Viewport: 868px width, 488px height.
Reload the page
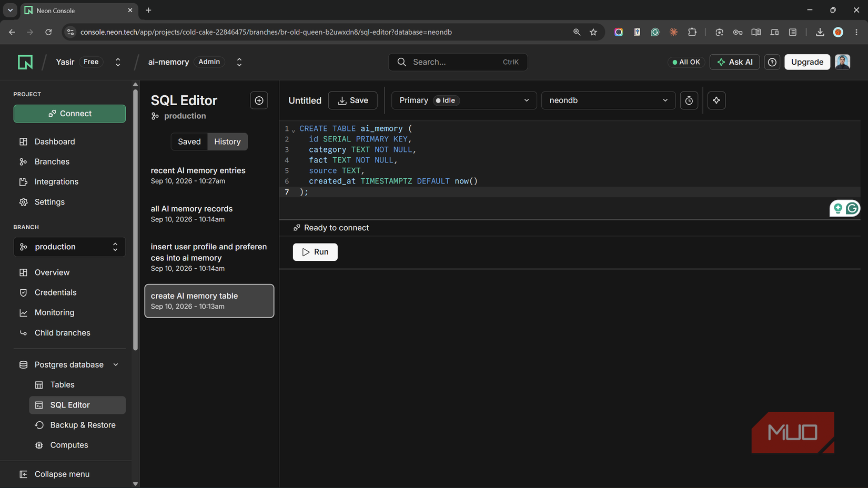click(x=48, y=32)
